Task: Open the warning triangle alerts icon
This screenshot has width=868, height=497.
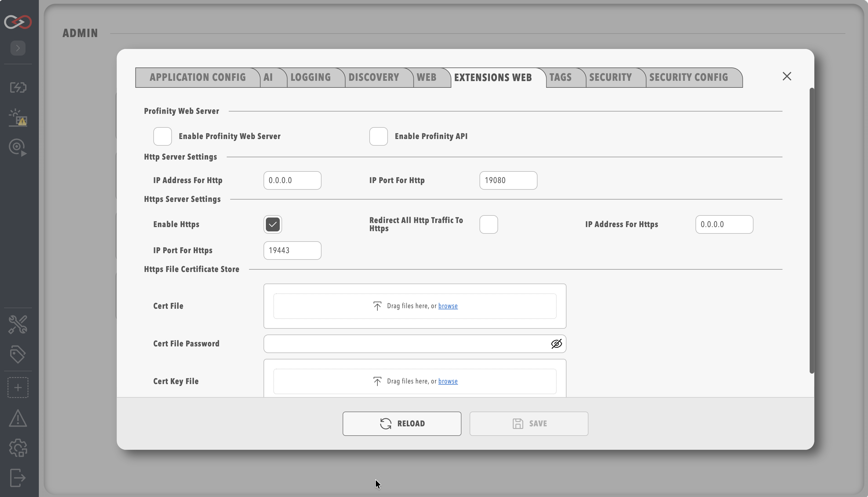Action: [x=18, y=418]
